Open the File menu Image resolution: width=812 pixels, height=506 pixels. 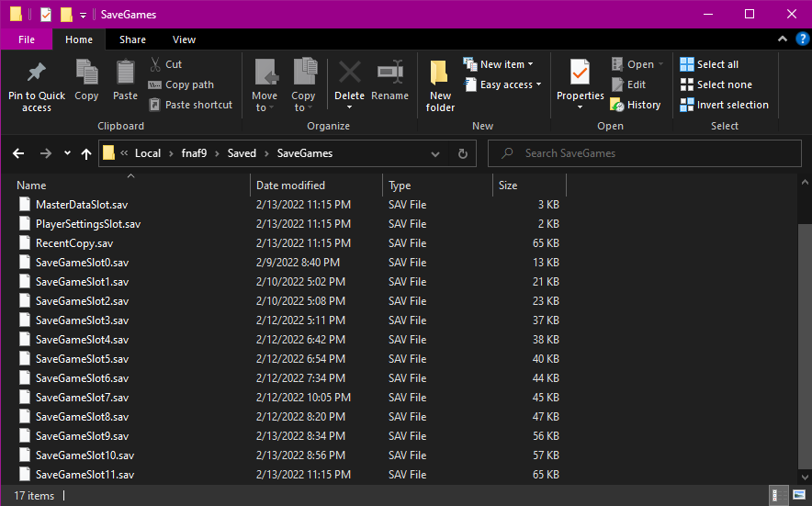pos(27,39)
